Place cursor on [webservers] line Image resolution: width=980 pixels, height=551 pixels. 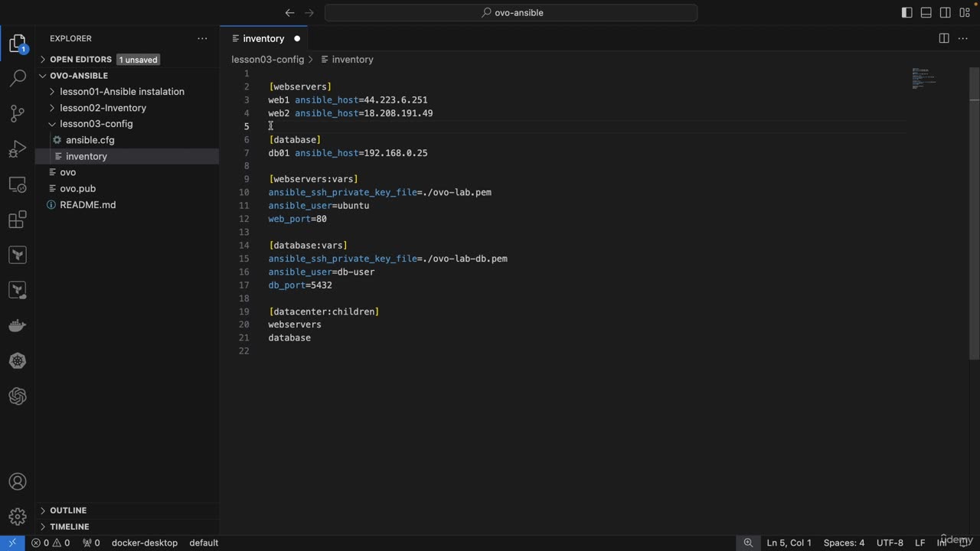point(300,86)
